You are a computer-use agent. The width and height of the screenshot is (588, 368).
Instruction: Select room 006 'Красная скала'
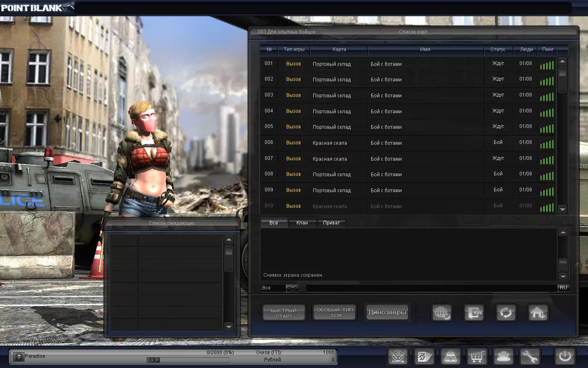tap(408, 143)
